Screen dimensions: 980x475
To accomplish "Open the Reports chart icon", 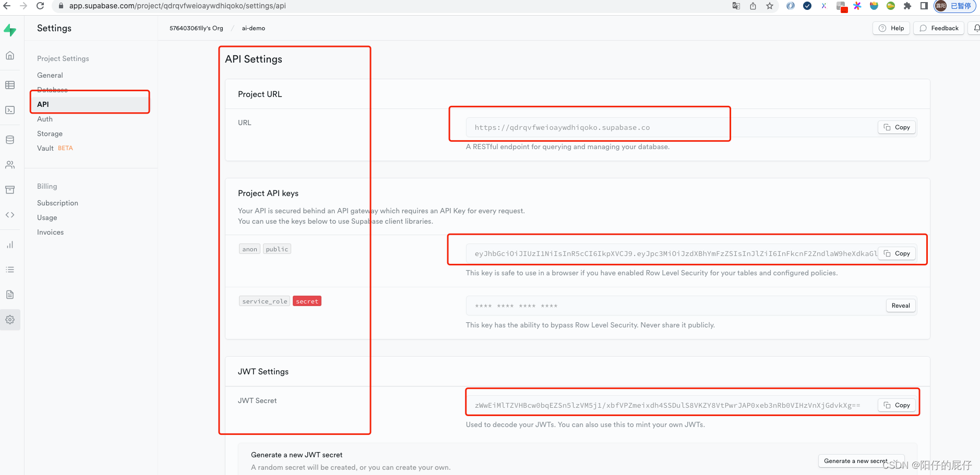I will pos(10,245).
